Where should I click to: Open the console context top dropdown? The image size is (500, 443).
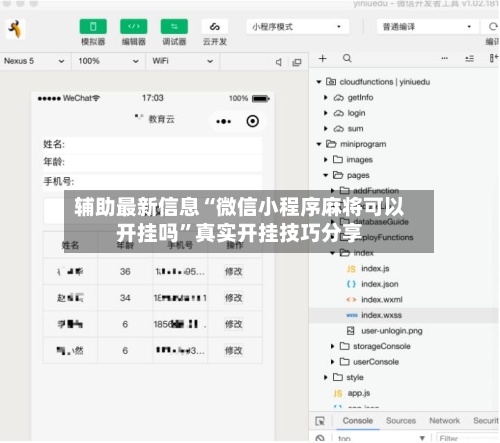point(381,438)
